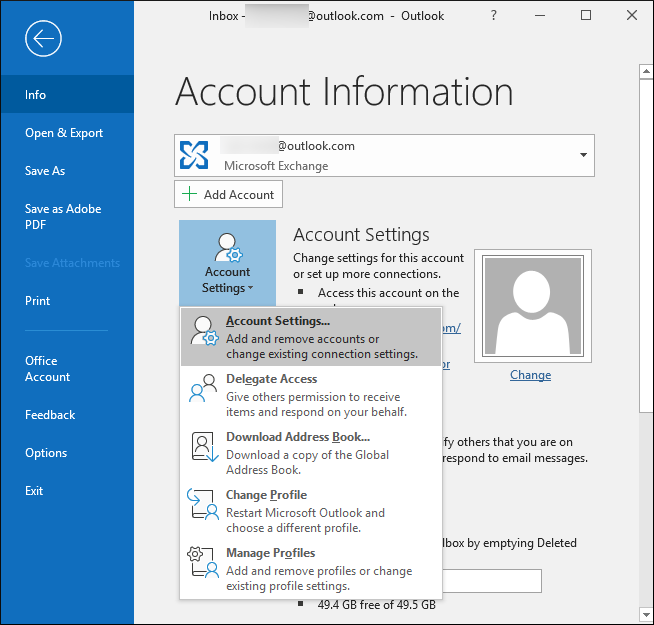Click the Add Account button
This screenshot has height=625, width=654.
(228, 194)
